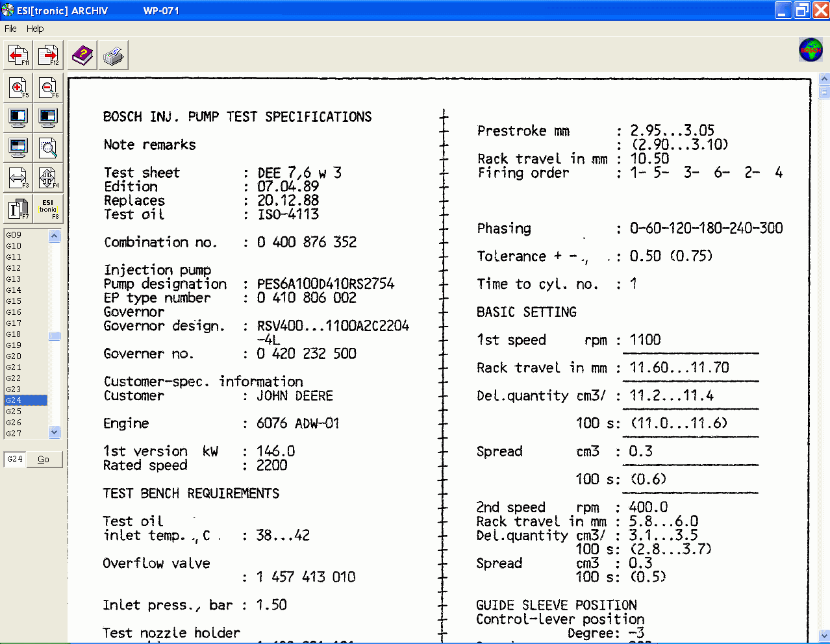Click the phasing value 0-60-120-180-240-300

tap(707, 229)
